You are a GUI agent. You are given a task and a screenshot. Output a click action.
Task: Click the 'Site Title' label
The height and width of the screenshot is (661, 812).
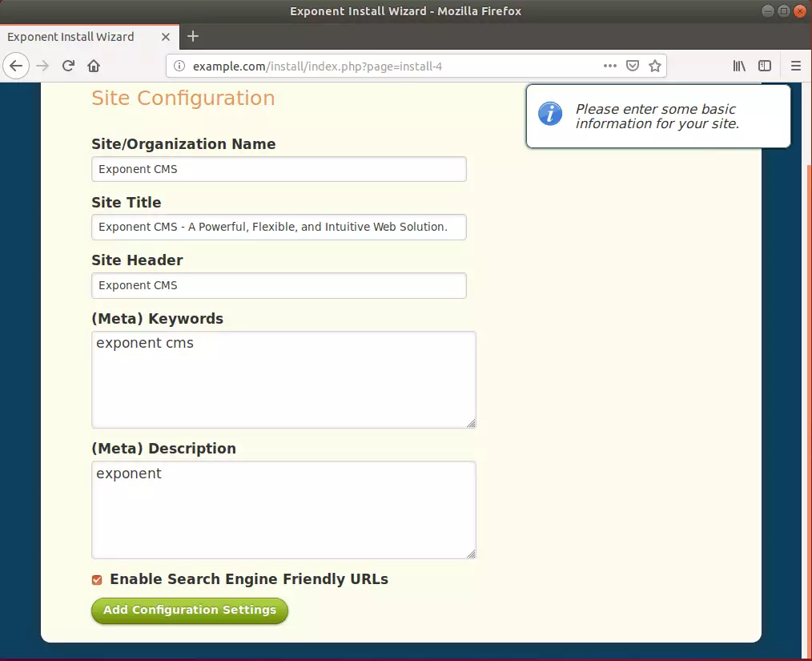coord(127,203)
